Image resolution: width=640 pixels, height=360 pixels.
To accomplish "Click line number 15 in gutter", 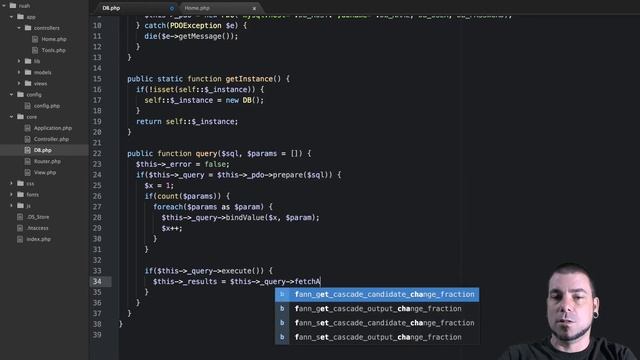I will coord(97,79).
